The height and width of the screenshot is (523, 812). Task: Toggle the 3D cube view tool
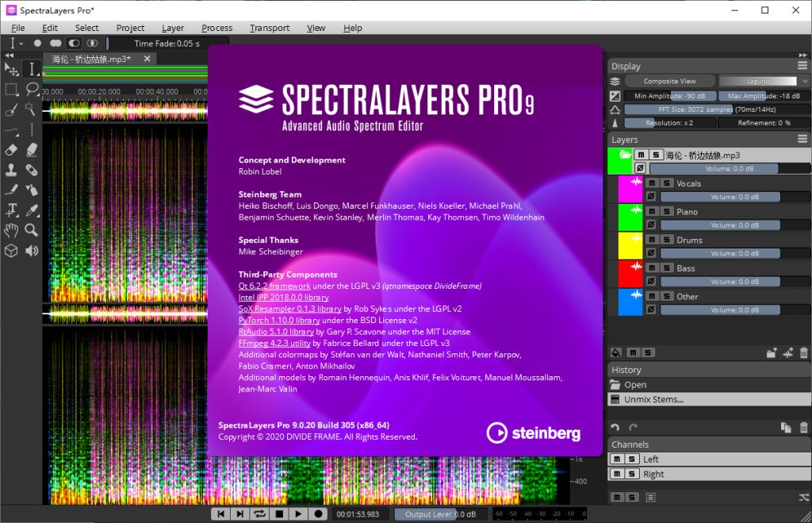coord(11,251)
